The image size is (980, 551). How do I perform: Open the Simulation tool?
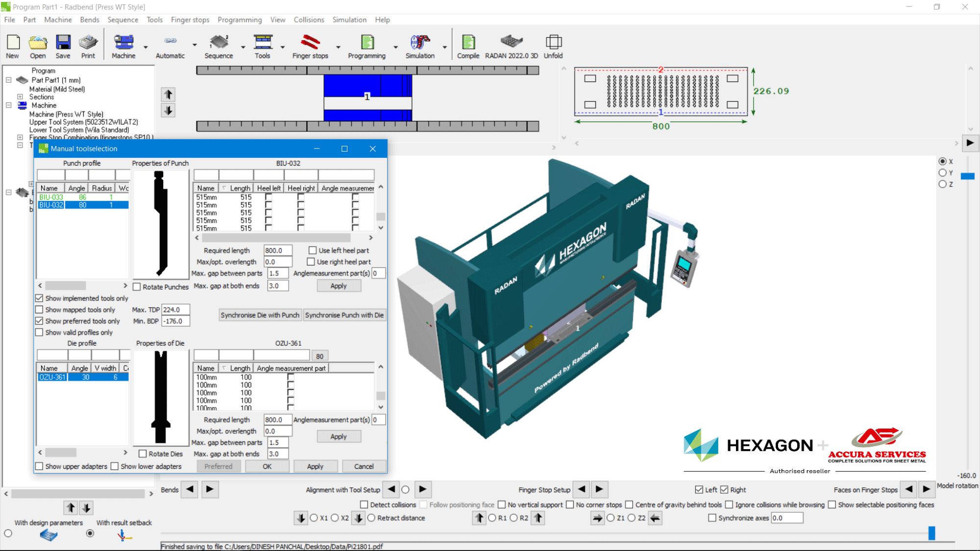[x=420, y=45]
